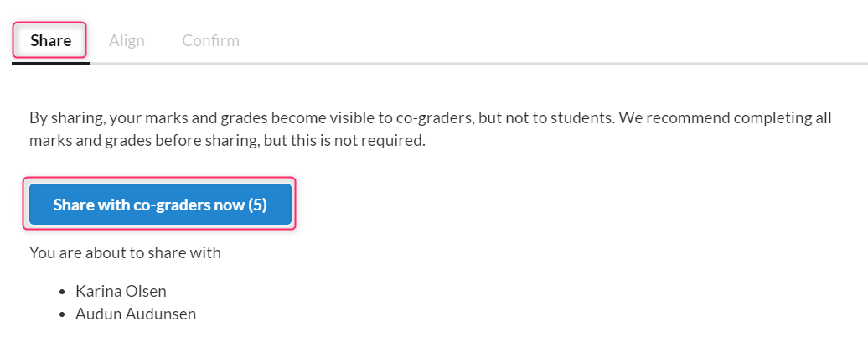Select Audun Audunsen in the co-grader list
This screenshot has height=353, width=868.
pos(136,314)
